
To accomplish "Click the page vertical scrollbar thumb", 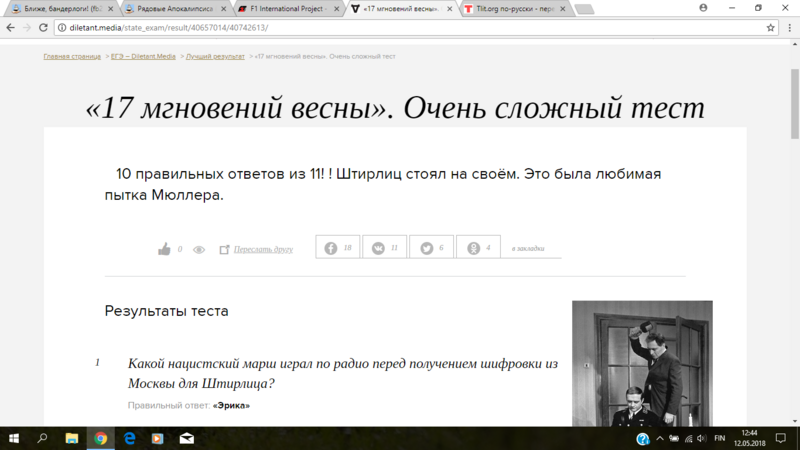I will tap(795, 104).
